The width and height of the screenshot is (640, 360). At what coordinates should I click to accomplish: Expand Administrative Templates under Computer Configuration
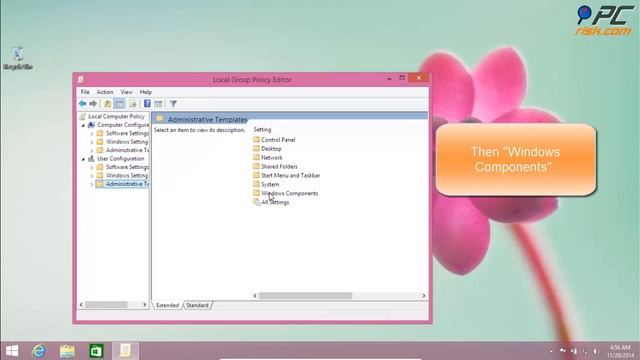click(x=92, y=151)
